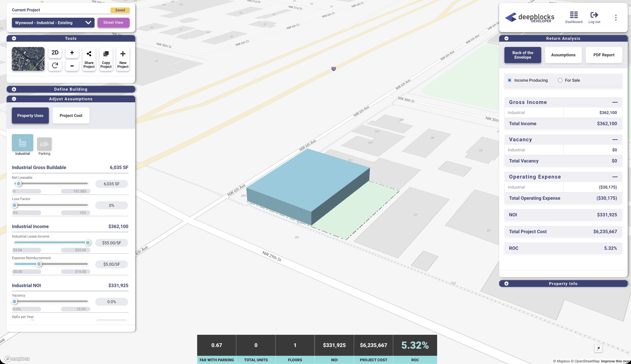Select the For Sale radio option
Viewport: 631px width, 364px height.
pos(560,80)
